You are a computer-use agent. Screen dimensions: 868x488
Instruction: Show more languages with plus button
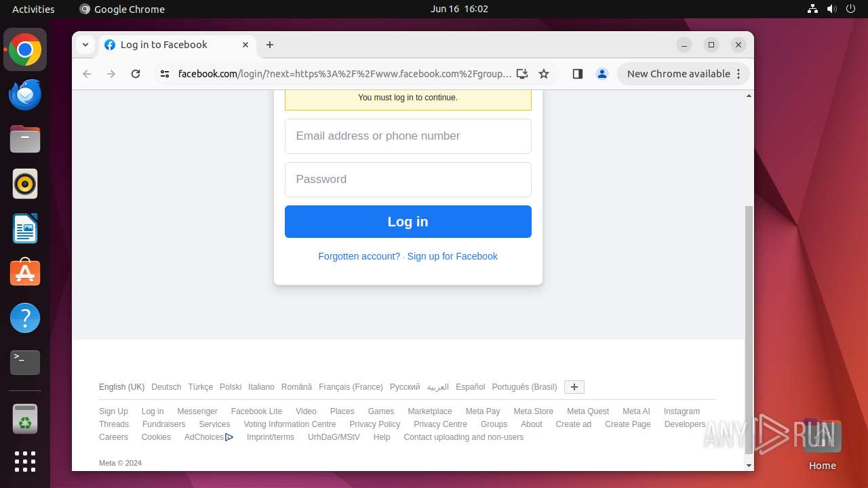point(574,387)
